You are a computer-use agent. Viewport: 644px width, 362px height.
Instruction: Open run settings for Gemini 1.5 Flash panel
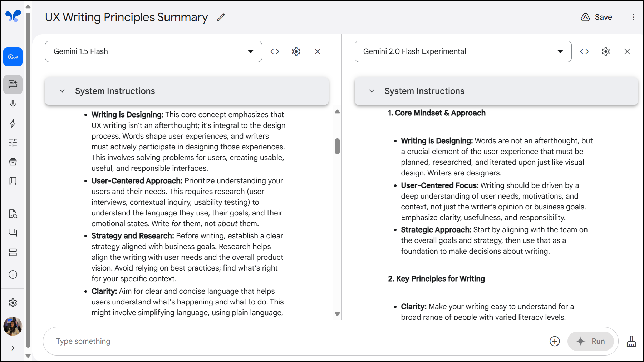click(296, 51)
